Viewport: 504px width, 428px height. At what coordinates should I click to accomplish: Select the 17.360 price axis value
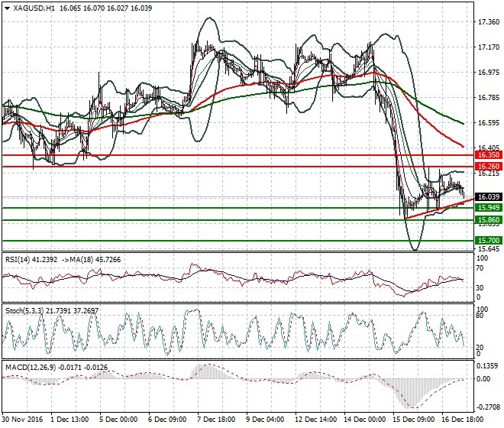tap(489, 22)
